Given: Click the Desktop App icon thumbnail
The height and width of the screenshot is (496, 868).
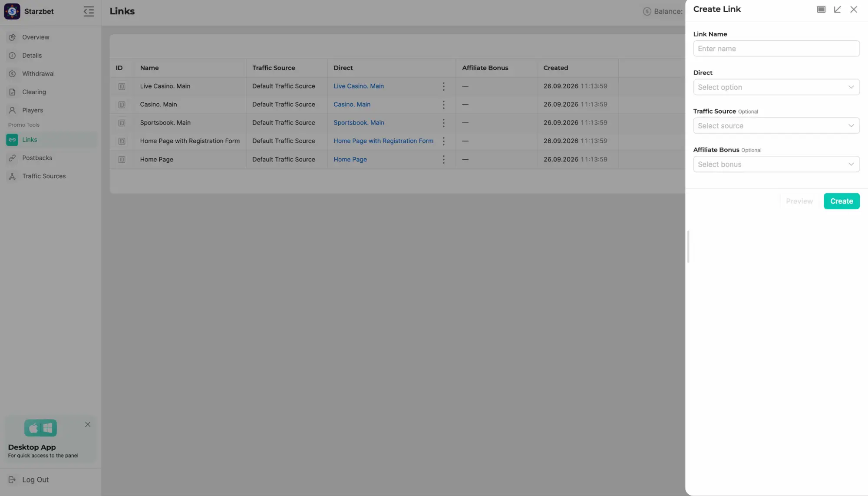Looking at the screenshot, I should (40, 428).
